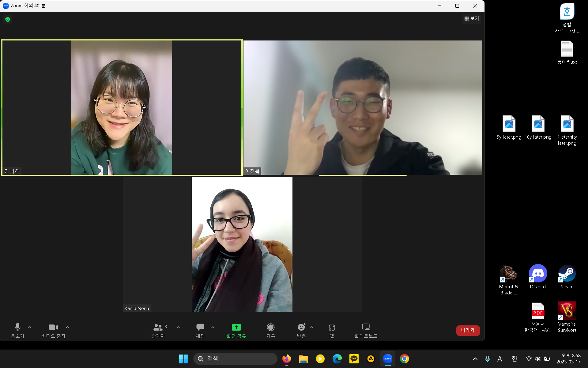Viewport: 588px width, 368px height.
Task: Click the battery status icon
Action: coord(547,359)
